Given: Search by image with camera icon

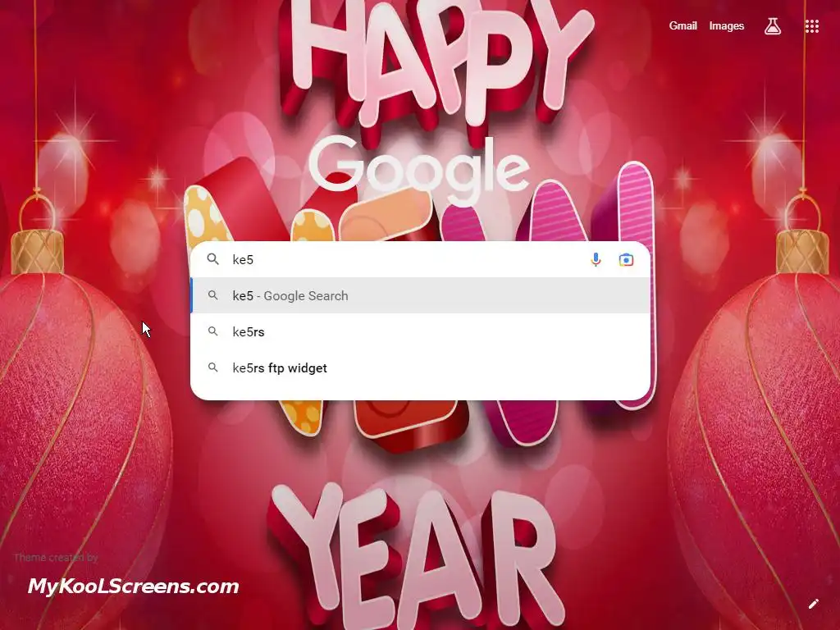Looking at the screenshot, I should [626, 260].
